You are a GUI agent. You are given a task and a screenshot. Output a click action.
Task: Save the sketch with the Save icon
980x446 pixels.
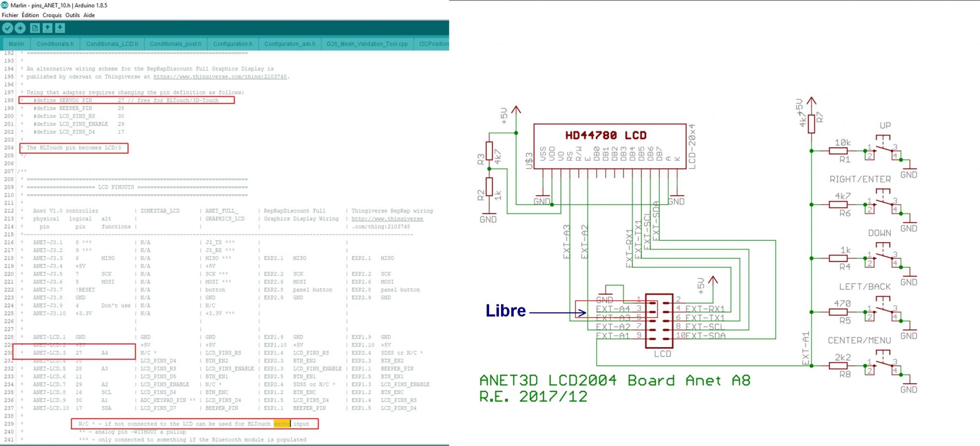60,28
